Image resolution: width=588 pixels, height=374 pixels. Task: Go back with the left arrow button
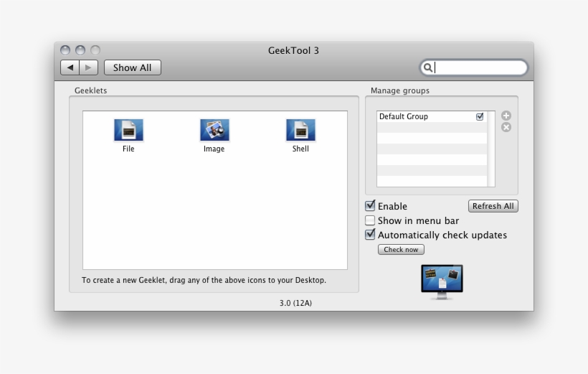(70, 67)
